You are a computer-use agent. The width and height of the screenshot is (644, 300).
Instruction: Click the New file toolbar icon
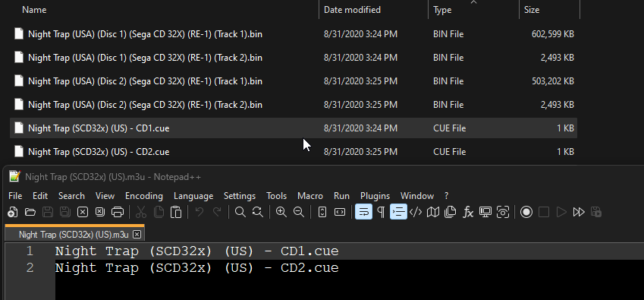click(13, 212)
